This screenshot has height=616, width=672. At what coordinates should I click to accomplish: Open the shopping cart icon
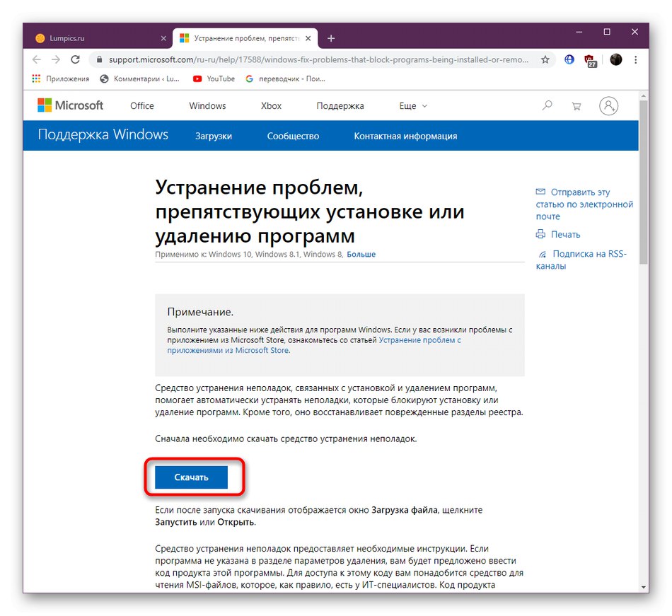pyautogui.click(x=577, y=106)
